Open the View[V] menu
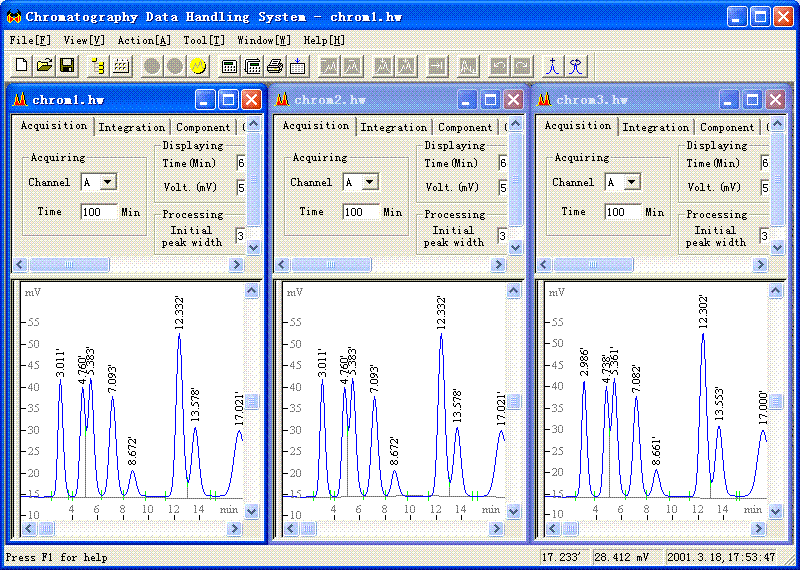 click(84, 40)
